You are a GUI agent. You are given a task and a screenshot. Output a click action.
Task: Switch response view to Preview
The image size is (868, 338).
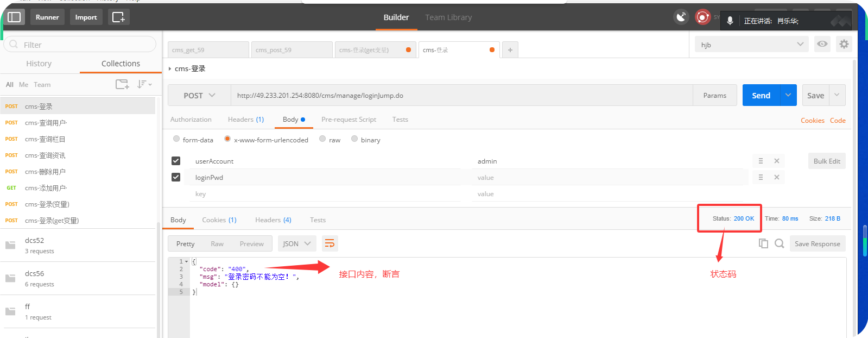click(252, 244)
